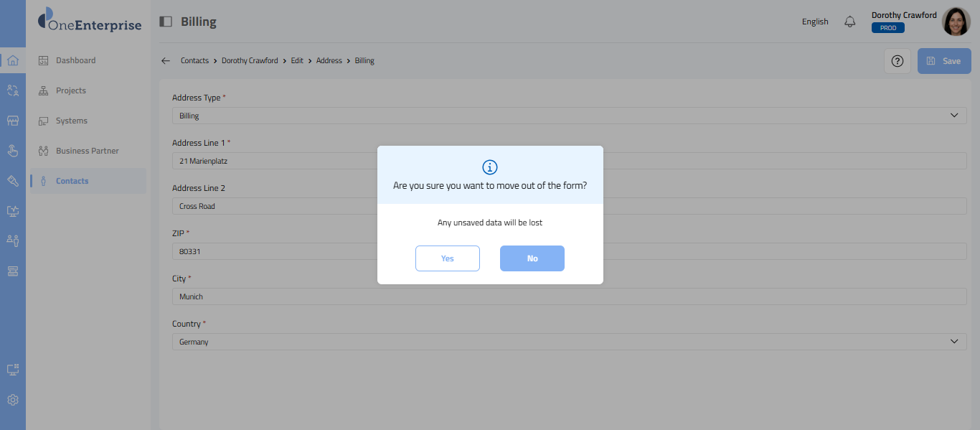Screen dimensions: 980x430
Task: Open the help question mark icon
Action: [897, 61]
